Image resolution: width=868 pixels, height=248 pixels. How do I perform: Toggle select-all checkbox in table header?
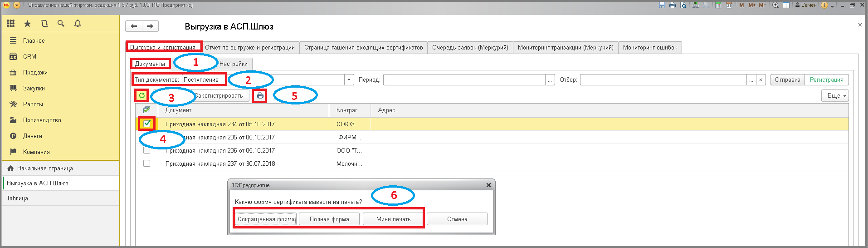[x=146, y=110]
